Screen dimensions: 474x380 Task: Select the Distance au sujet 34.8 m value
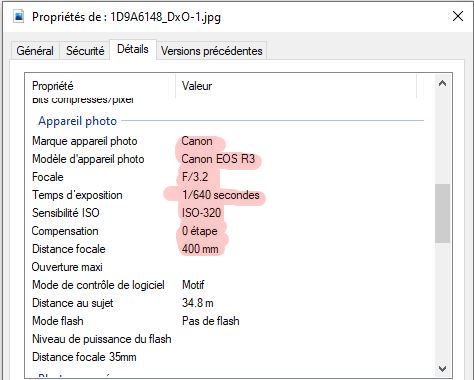pyautogui.click(x=198, y=303)
